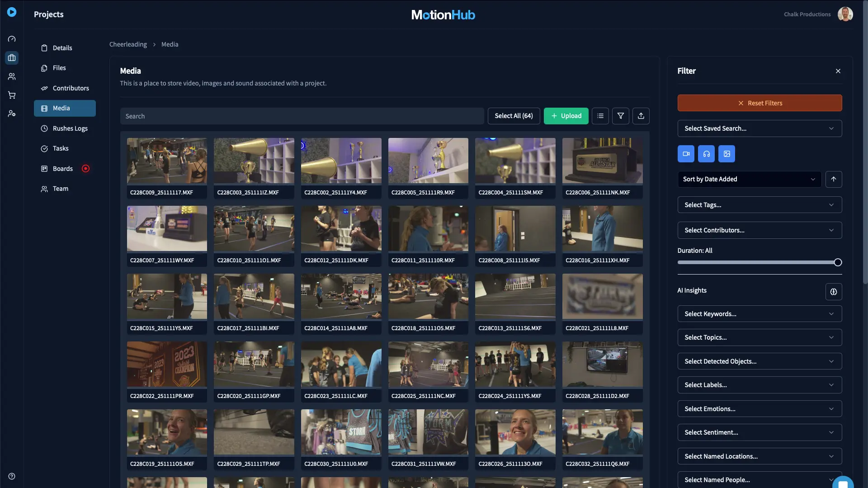Screen dimensions: 868x488
Task: Expand the Select Emotions dropdown
Action: 759,408
